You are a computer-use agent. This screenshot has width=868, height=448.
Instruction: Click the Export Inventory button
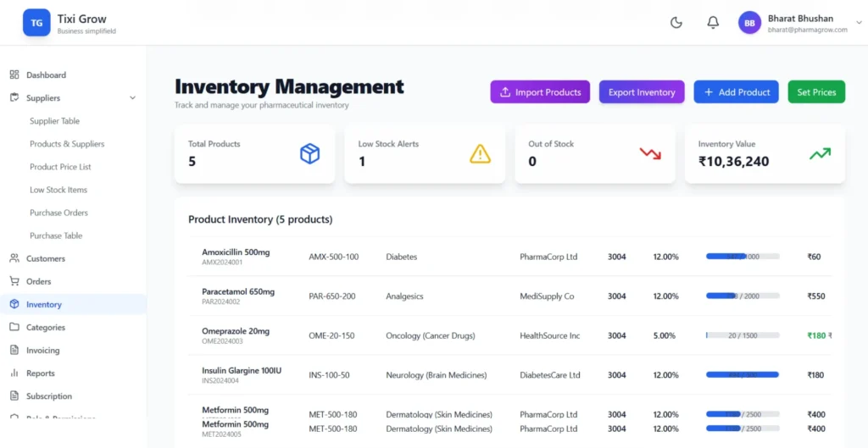pyautogui.click(x=641, y=92)
